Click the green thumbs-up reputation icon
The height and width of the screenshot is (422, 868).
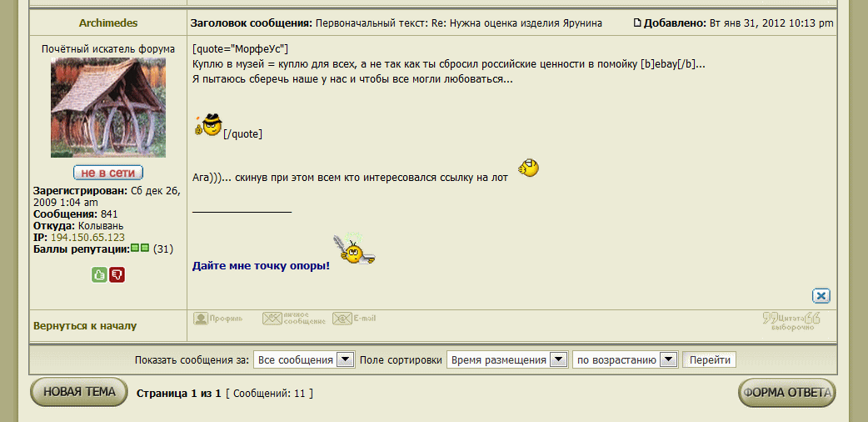pyautogui.click(x=99, y=274)
